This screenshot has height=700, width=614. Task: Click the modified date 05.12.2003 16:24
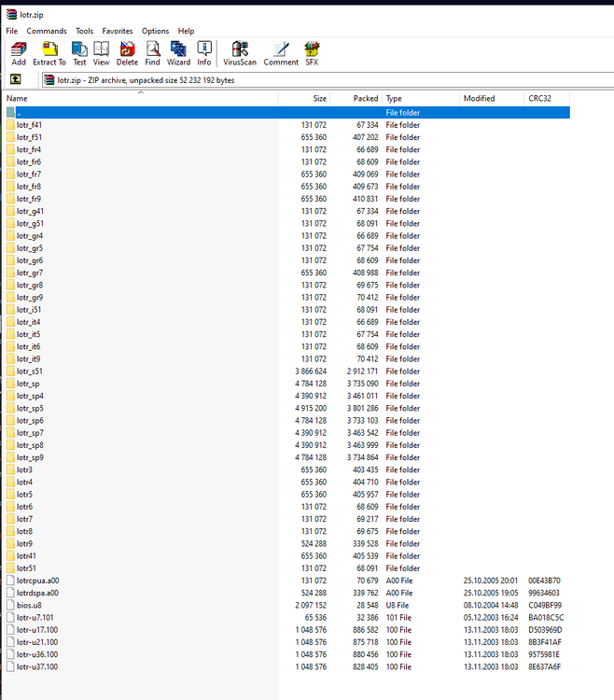(491, 618)
